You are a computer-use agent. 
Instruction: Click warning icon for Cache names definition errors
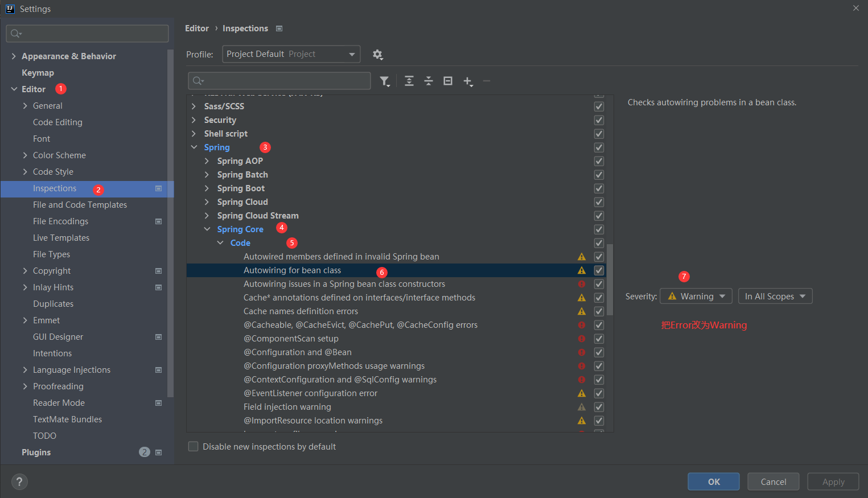pos(582,311)
